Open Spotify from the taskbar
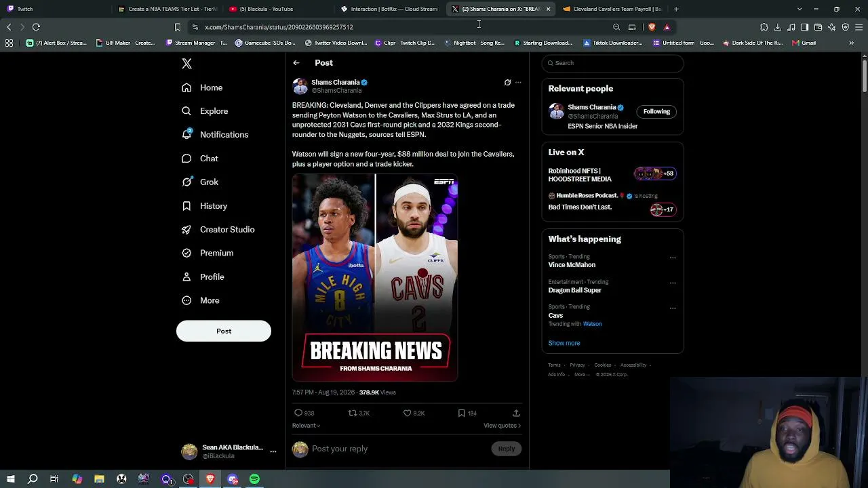Image resolution: width=868 pixels, height=488 pixels. (254, 479)
